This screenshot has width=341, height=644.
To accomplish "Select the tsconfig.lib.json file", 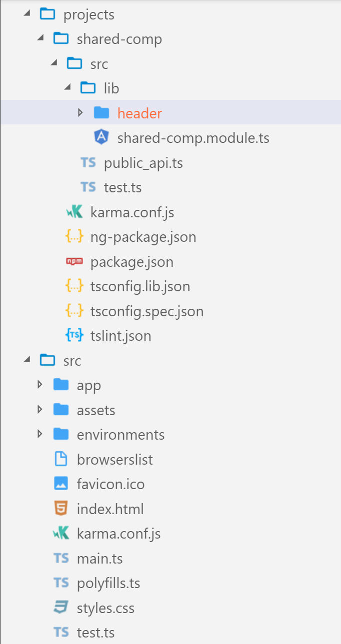I will (x=140, y=286).
